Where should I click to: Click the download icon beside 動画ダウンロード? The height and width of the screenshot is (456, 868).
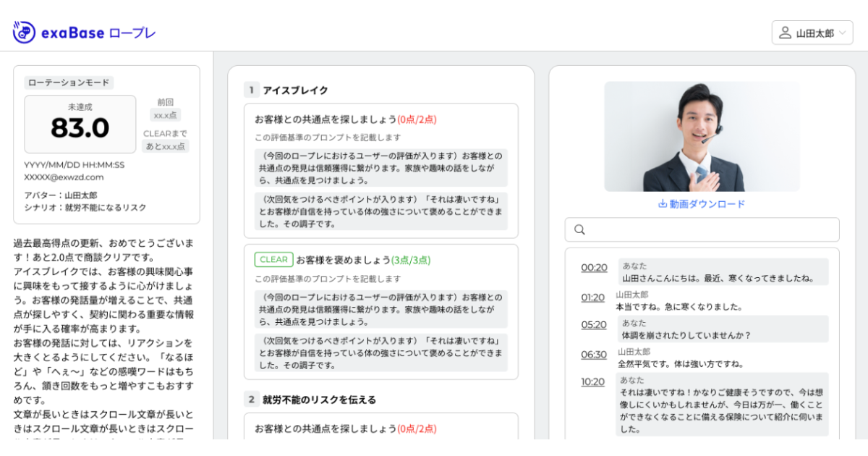click(x=662, y=204)
